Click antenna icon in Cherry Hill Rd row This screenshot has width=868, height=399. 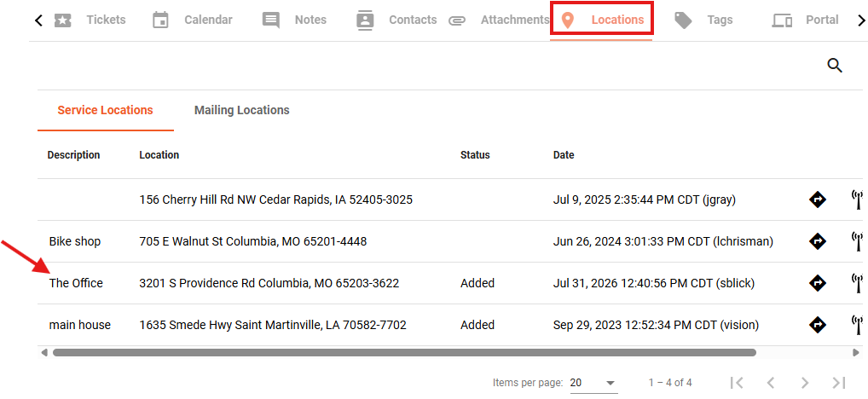[x=858, y=199]
